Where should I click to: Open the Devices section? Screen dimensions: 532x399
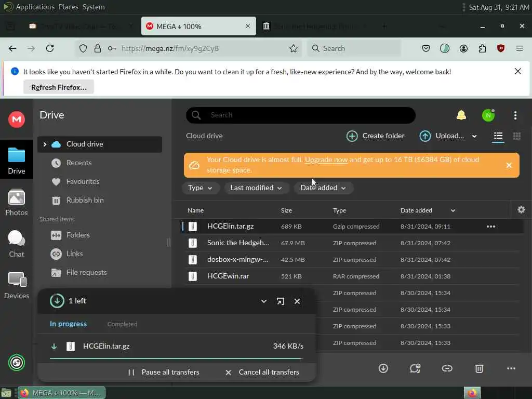(16, 286)
